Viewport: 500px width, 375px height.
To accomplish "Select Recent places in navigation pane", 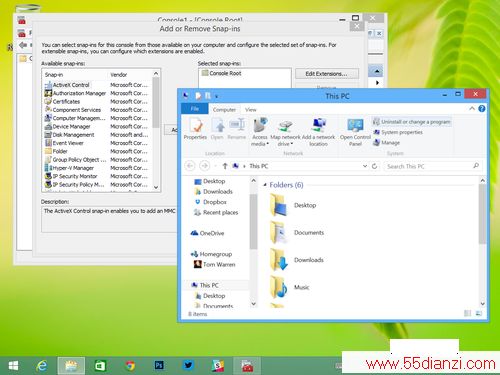I will point(216,212).
